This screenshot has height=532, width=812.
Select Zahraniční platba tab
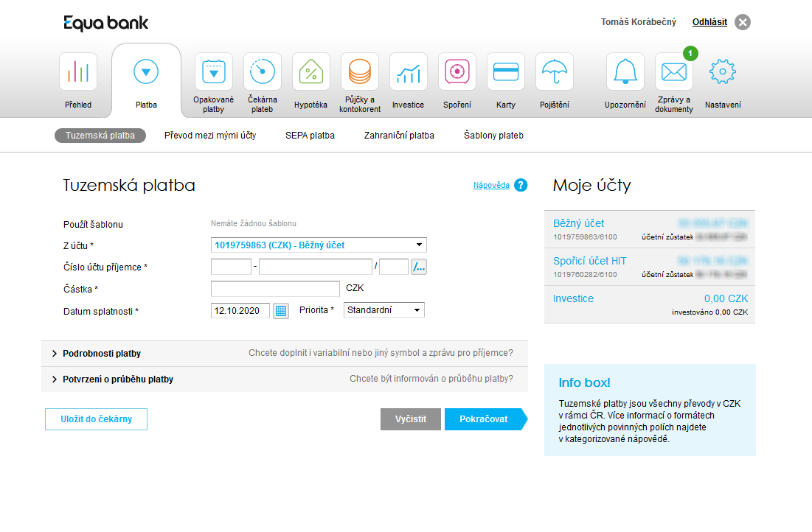pos(399,136)
